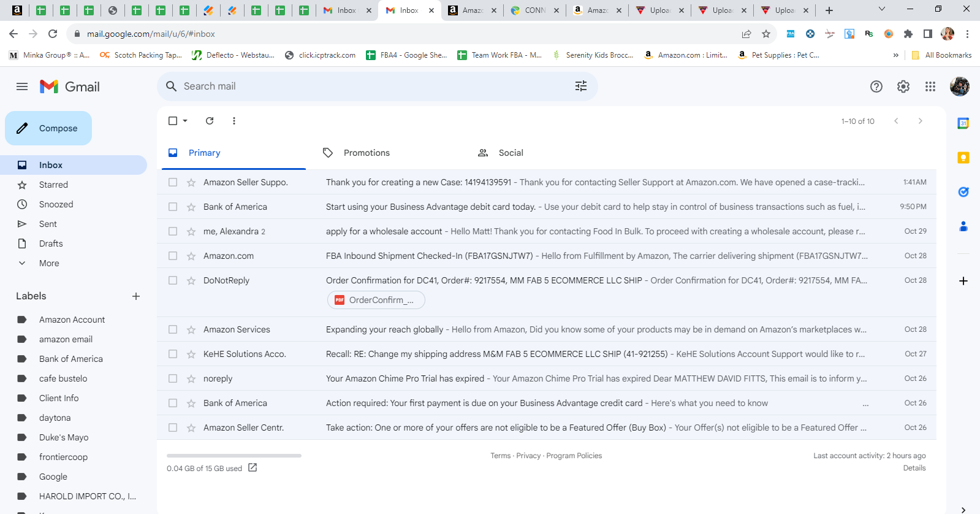Open Chrome tab search dropdown
The image size is (980, 514).
point(882,9)
